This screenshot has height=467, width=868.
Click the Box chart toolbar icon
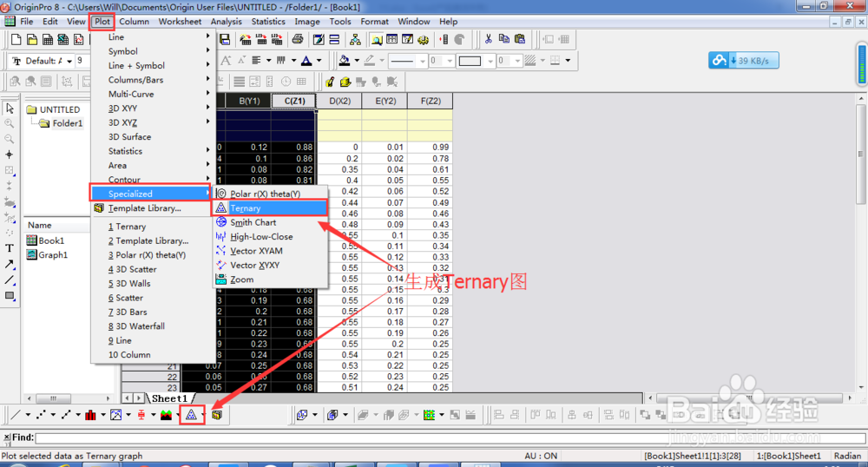click(141, 414)
